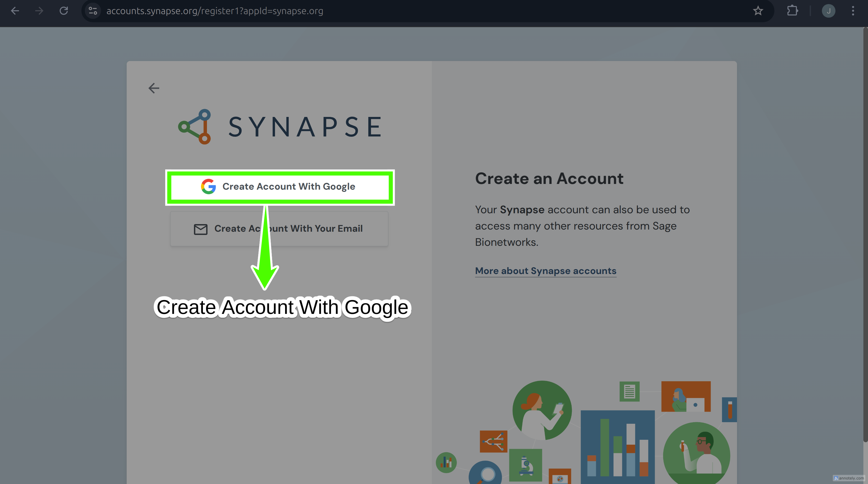This screenshot has width=868, height=484.
Task: Reload the registration page
Action: coord(64,11)
